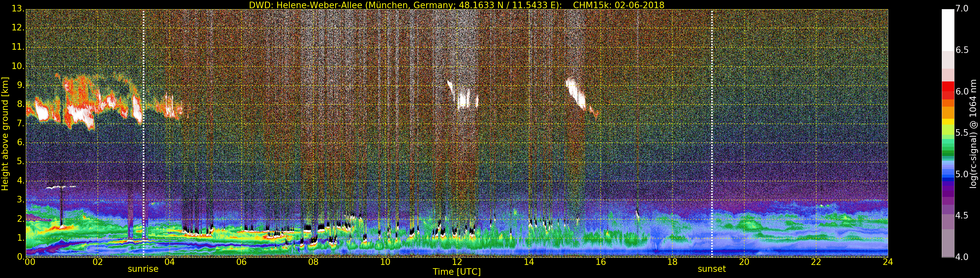980x278 pixels.
Task: Click the 13 km height tick label
Action: [18, 9]
